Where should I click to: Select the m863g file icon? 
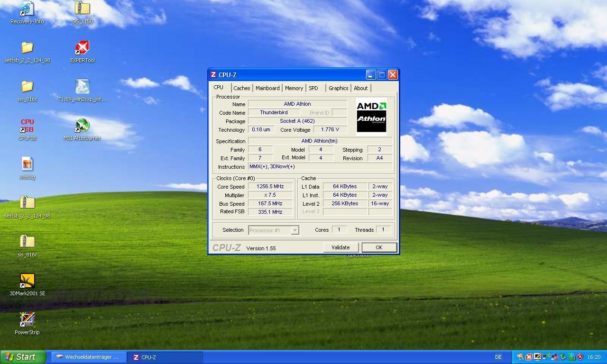(27, 168)
